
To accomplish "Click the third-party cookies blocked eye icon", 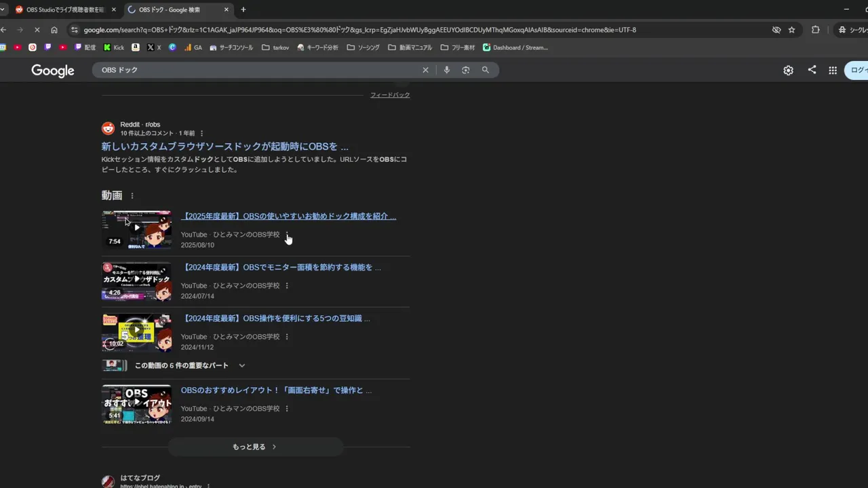I will [x=776, y=30].
